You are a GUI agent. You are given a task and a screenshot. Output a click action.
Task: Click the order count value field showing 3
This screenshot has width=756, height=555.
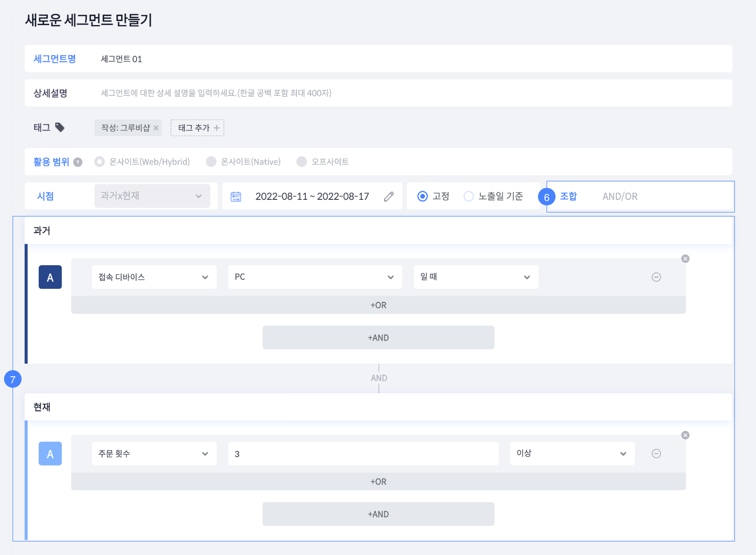[363, 454]
